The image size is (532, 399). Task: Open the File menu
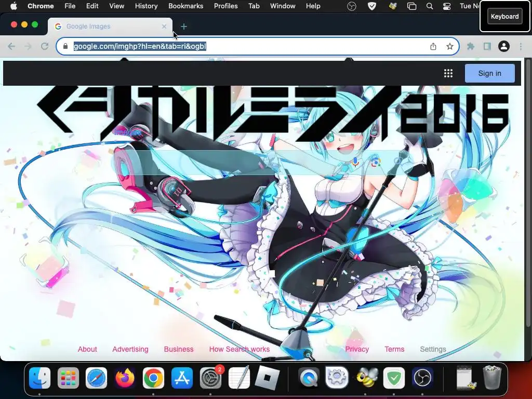pyautogui.click(x=70, y=6)
